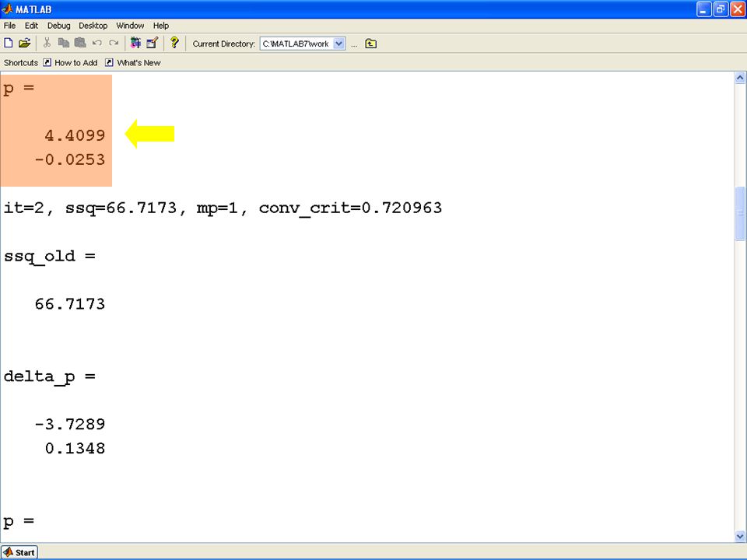
Task: Click the value 0.1348
Action: pos(75,448)
